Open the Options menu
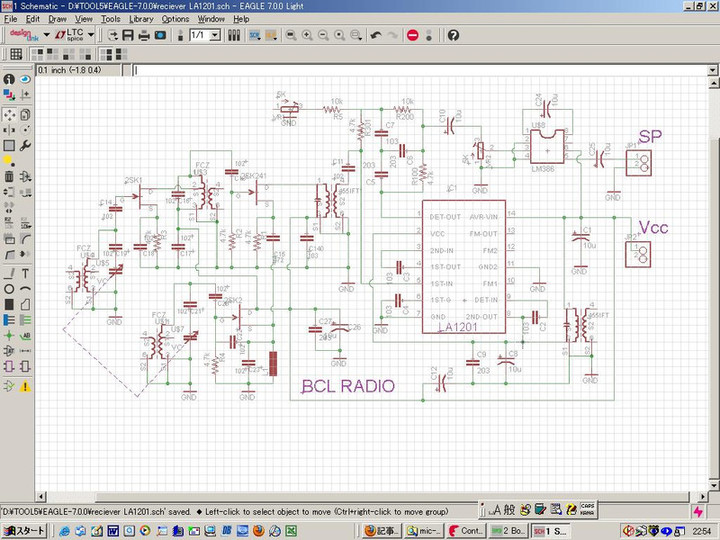 click(175, 19)
